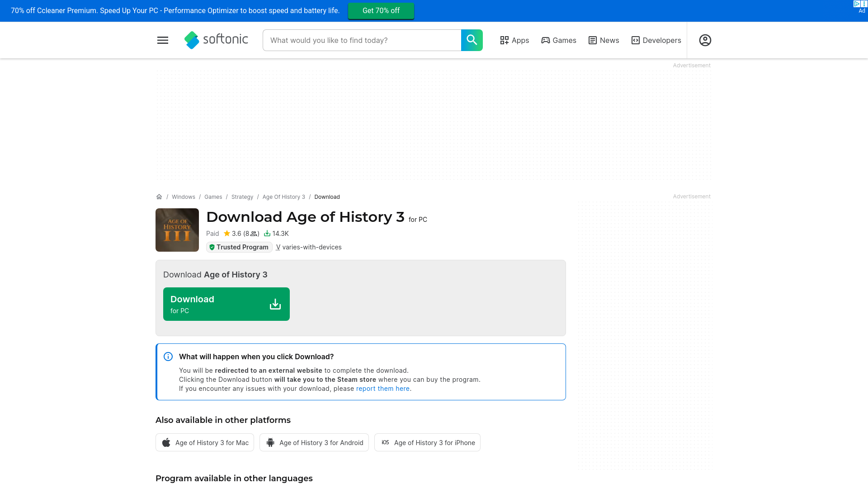
Task: Click the Ccleaner Premium ad text
Action: tap(175, 11)
